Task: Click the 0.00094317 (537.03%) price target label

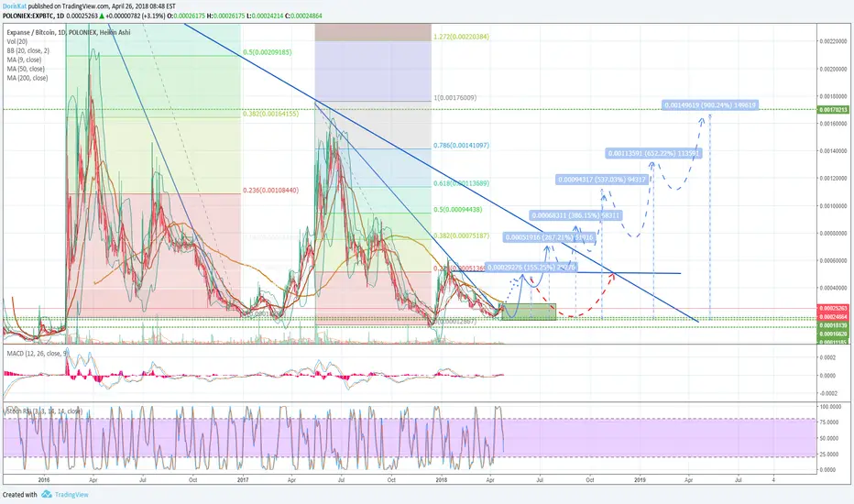Action: 602,180
